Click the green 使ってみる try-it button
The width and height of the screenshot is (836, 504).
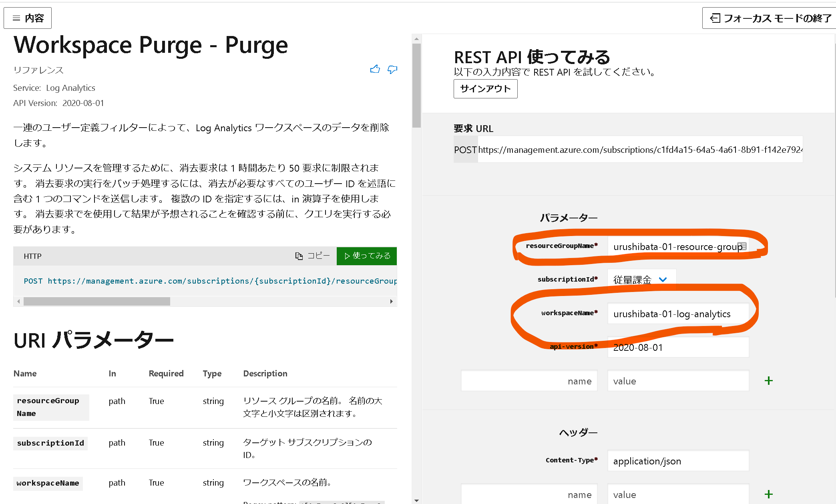tap(367, 256)
